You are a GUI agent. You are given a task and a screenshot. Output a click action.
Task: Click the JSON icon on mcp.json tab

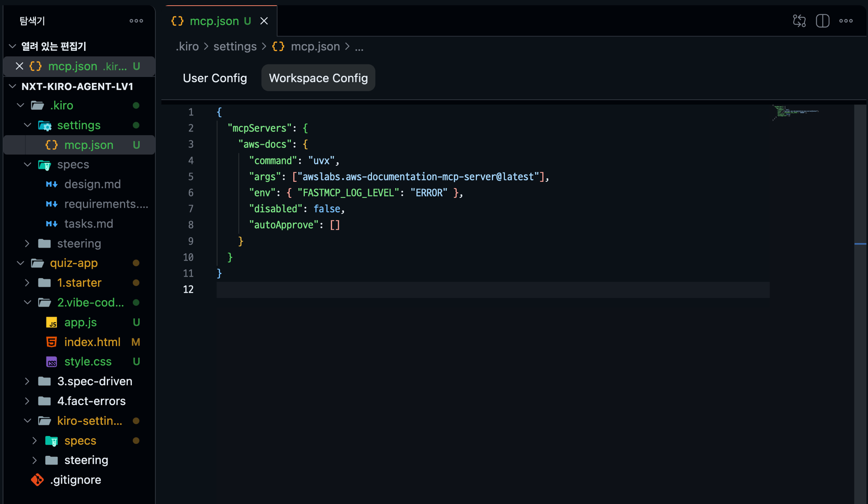178,21
